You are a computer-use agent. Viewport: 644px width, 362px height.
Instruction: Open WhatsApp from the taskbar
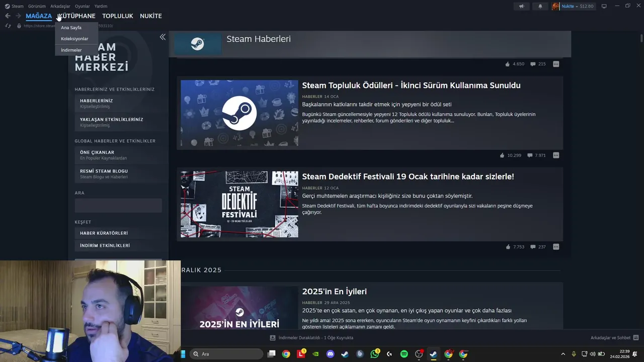coord(374,354)
